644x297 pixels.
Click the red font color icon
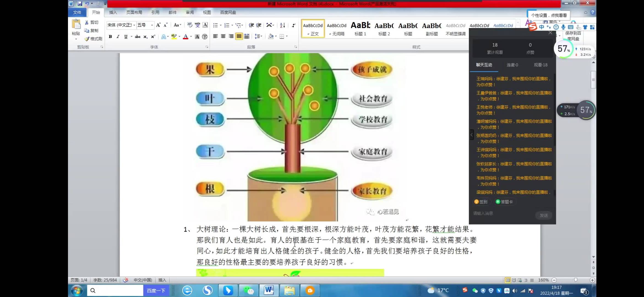(186, 36)
